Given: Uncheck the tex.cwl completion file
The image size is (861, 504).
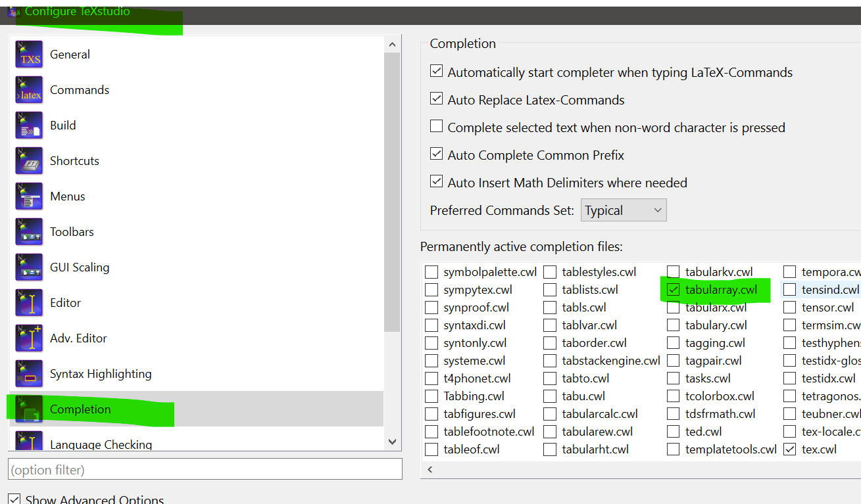Looking at the screenshot, I should coord(790,449).
